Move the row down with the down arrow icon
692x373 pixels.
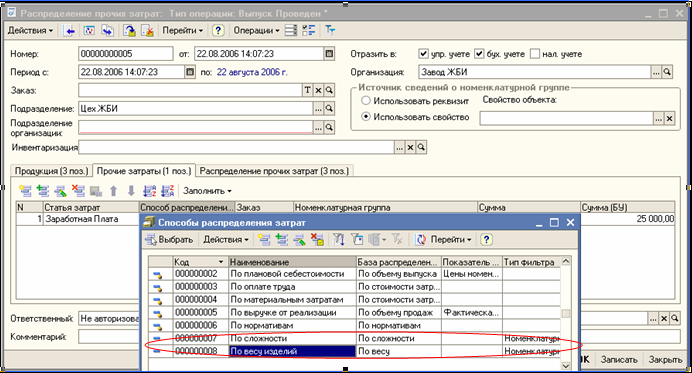131,191
